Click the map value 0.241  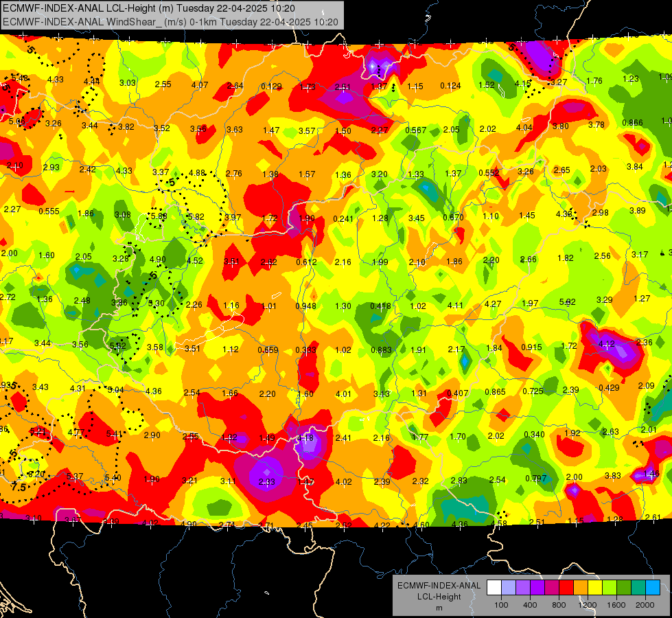[x=343, y=219]
